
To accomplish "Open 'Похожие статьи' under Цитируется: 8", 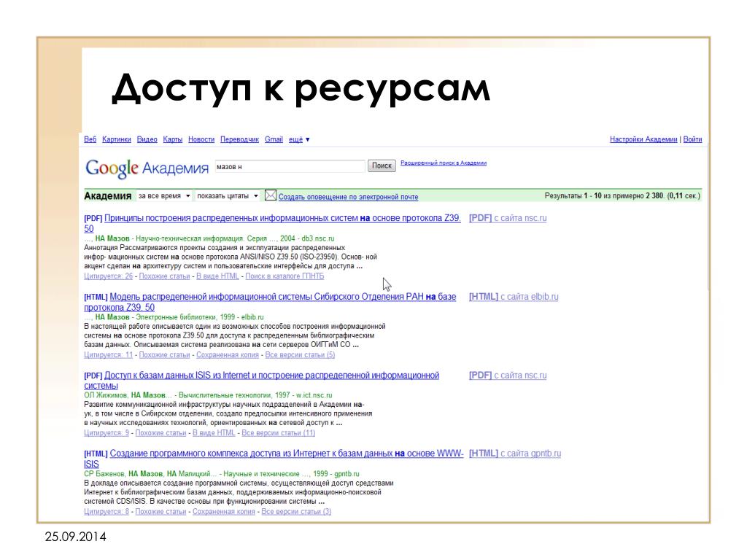I will 160,511.
